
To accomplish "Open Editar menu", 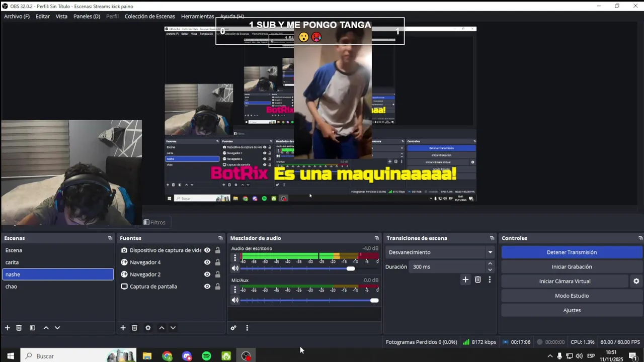I will (x=43, y=17).
